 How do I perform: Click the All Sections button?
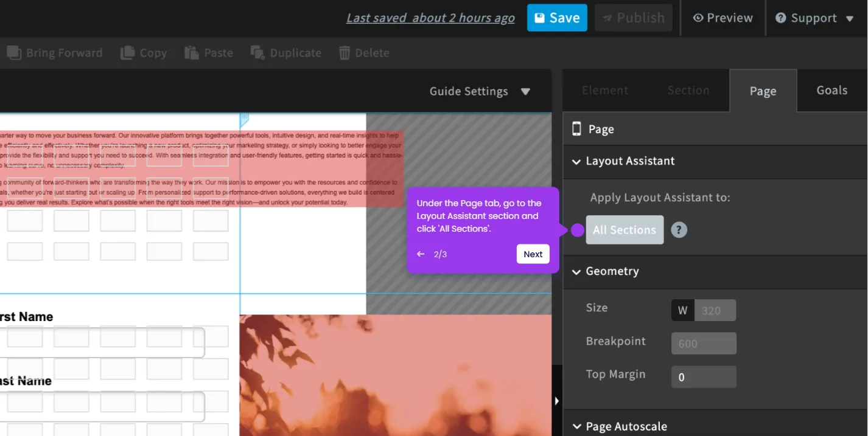pos(625,230)
